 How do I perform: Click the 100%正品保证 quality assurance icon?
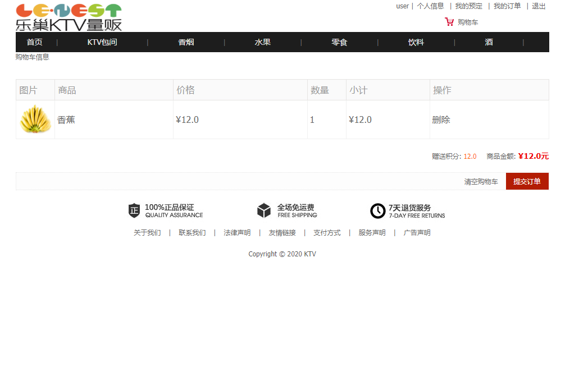(135, 210)
